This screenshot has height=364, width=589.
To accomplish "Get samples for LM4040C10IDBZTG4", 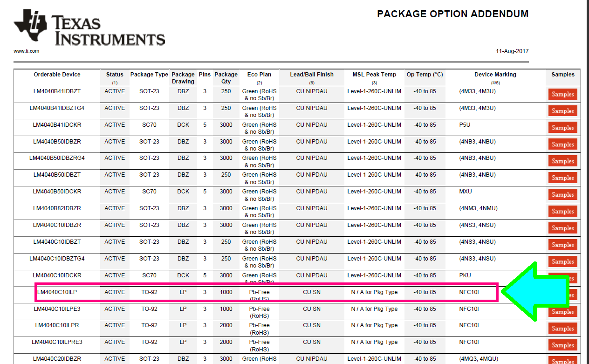I will click(563, 262).
